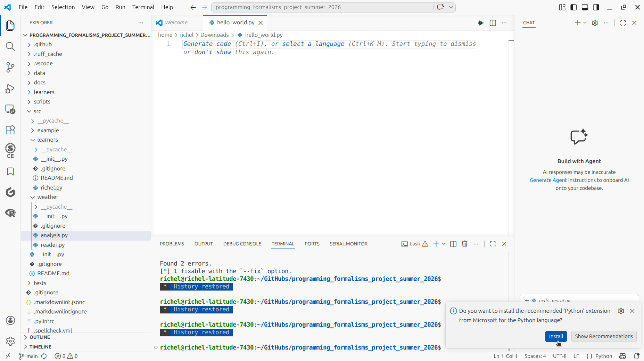The width and height of the screenshot is (644, 361).
Task: Kill the terminal with trash icon
Action: click(x=464, y=244)
